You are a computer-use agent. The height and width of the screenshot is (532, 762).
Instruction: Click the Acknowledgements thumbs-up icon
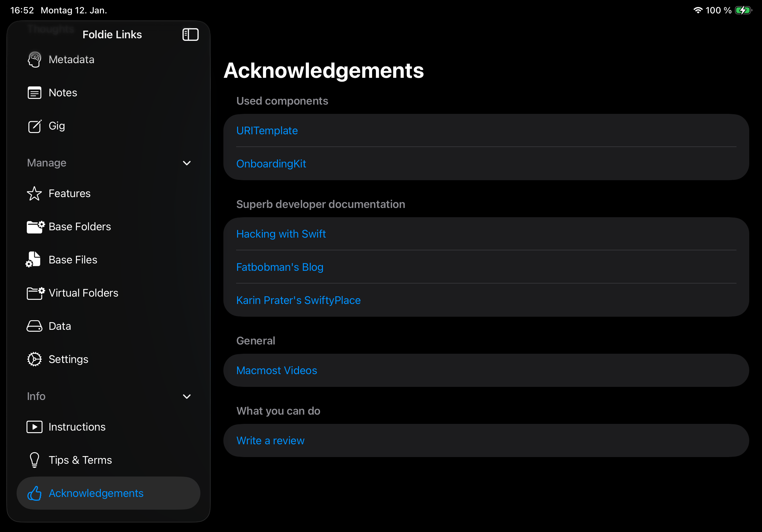(35, 493)
